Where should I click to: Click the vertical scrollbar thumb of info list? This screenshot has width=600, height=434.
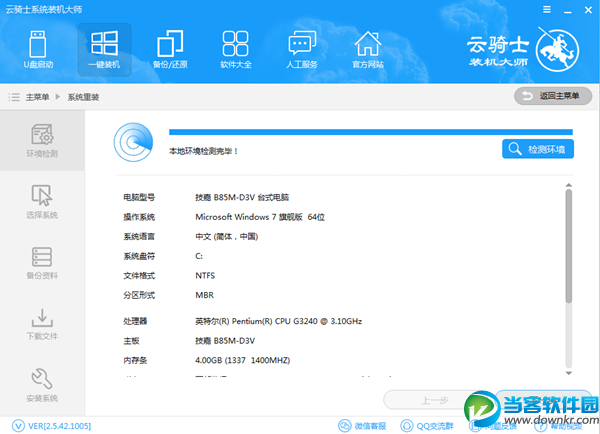pos(569,246)
